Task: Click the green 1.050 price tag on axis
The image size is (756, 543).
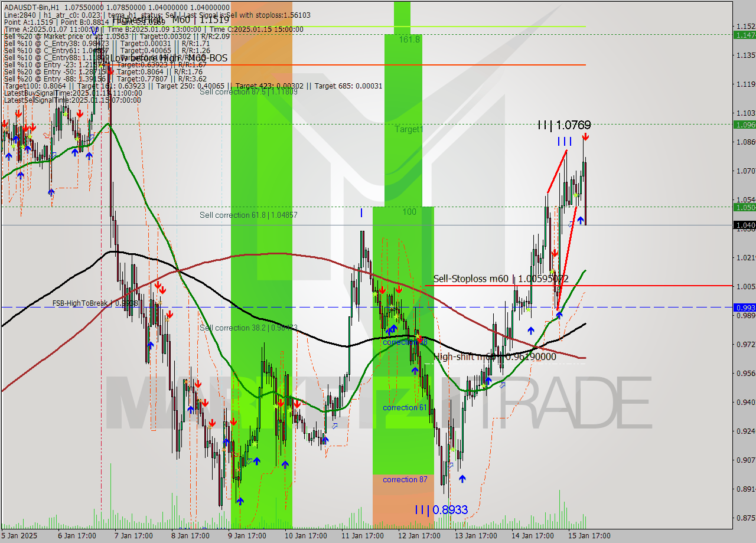Action: click(744, 207)
